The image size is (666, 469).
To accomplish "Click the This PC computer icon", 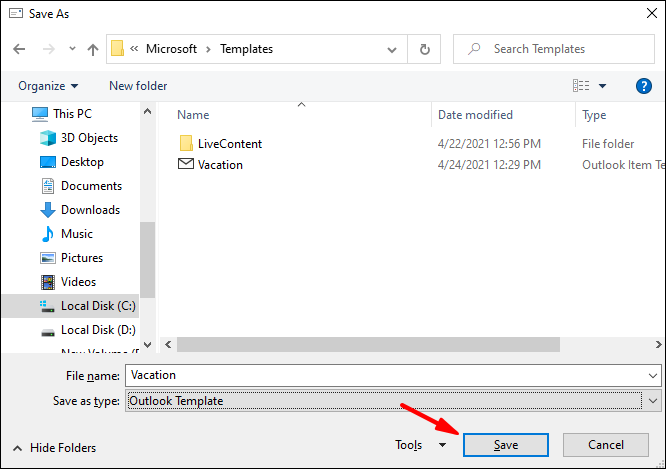I will (40, 114).
